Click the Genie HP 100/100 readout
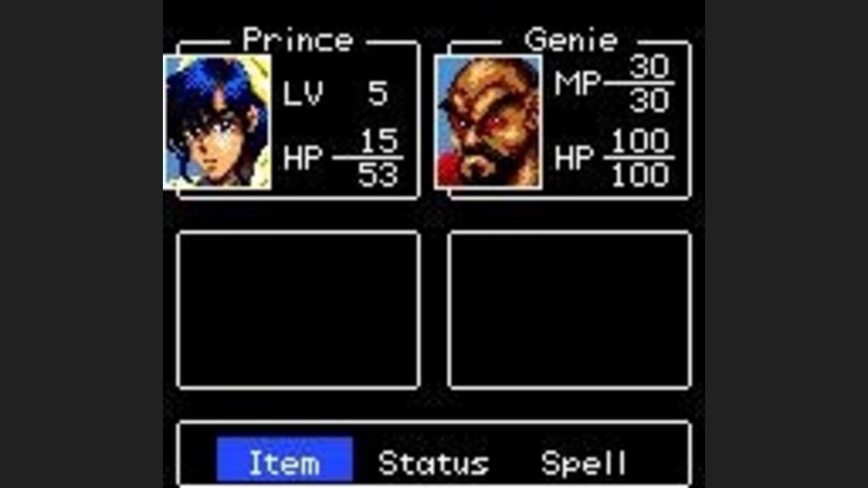 click(615, 158)
